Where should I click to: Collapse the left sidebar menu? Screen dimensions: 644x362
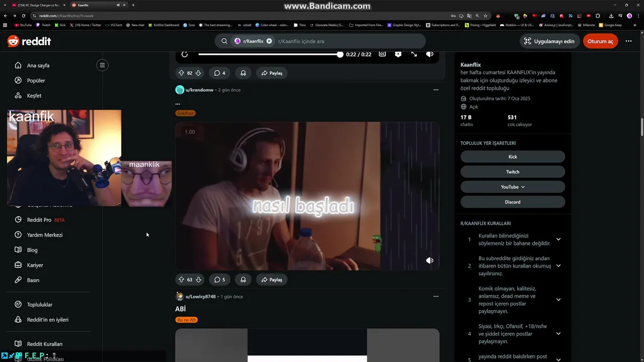coord(102,65)
